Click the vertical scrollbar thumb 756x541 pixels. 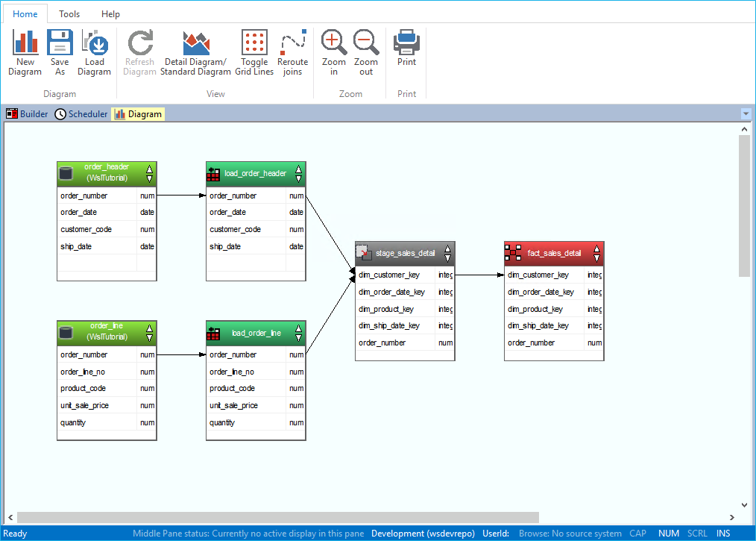(x=744, y=206)
